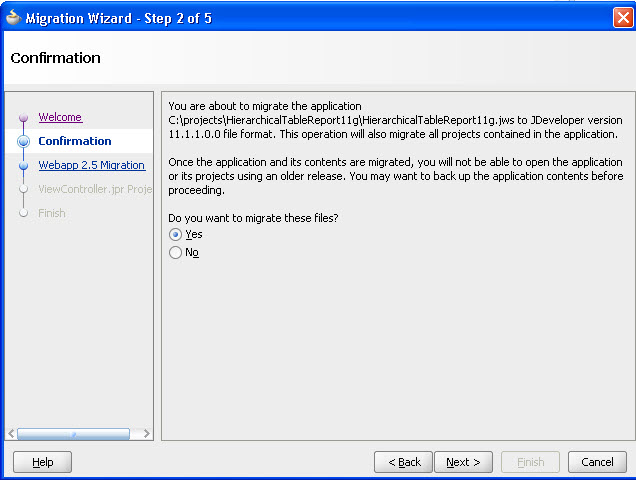This screenshot has height=480, width=636.
Task: Click the sidebar horizontal scrollbar thumb
Action: [x=73, y=434]
